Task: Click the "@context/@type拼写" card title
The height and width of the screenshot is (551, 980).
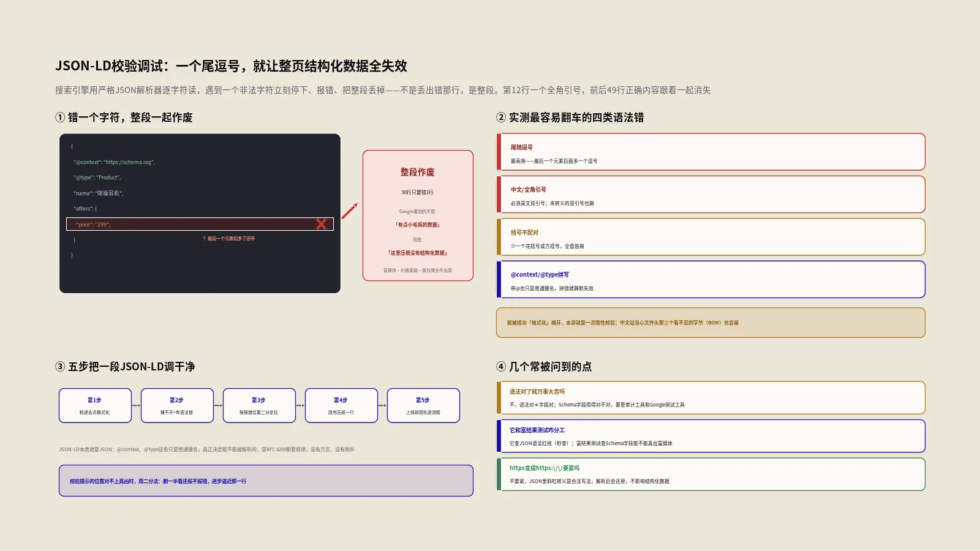Action: click(x=540, y=275)
